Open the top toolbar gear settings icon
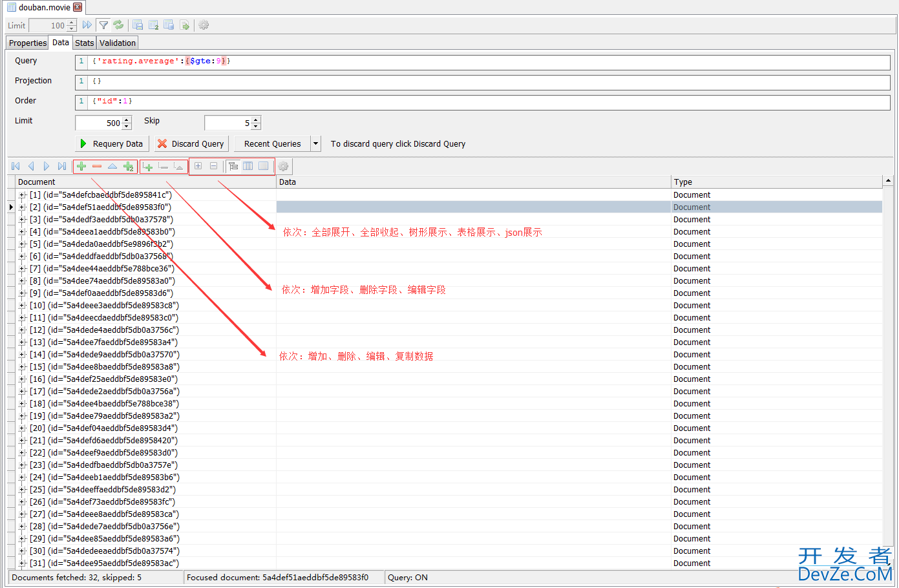This screenshot has width=899, height=588. (204, 25)
